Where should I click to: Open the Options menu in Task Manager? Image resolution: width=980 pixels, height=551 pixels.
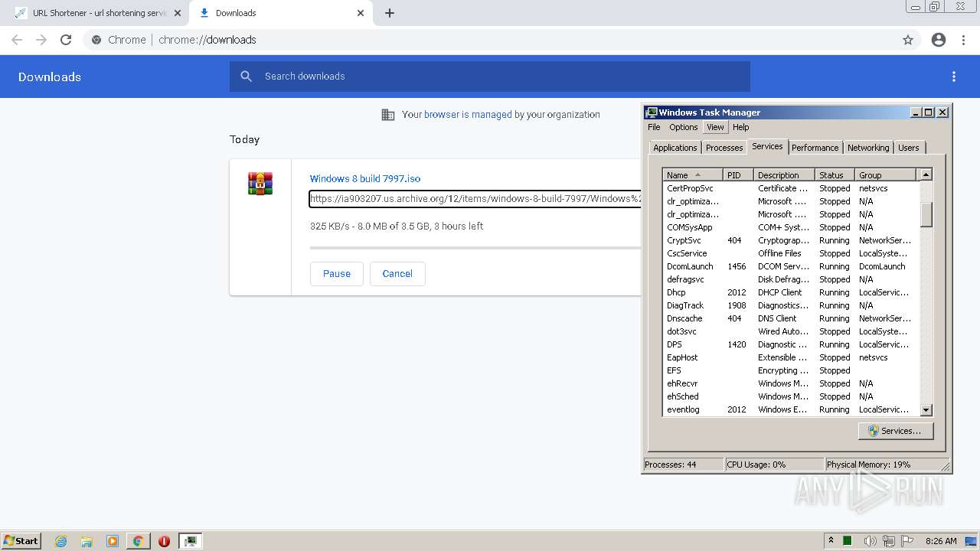click(x=683, y=127)
